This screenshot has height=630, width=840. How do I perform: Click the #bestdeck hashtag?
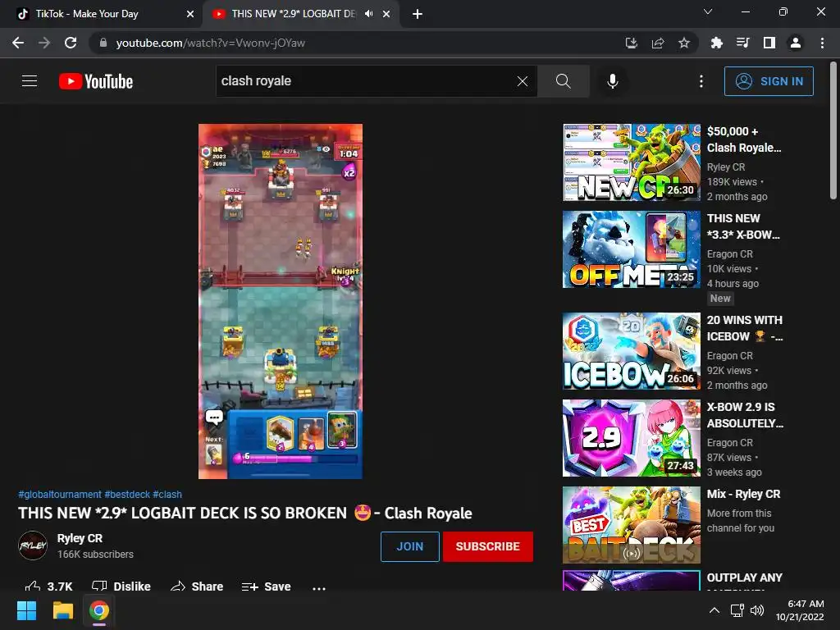[x=127, y=494]
